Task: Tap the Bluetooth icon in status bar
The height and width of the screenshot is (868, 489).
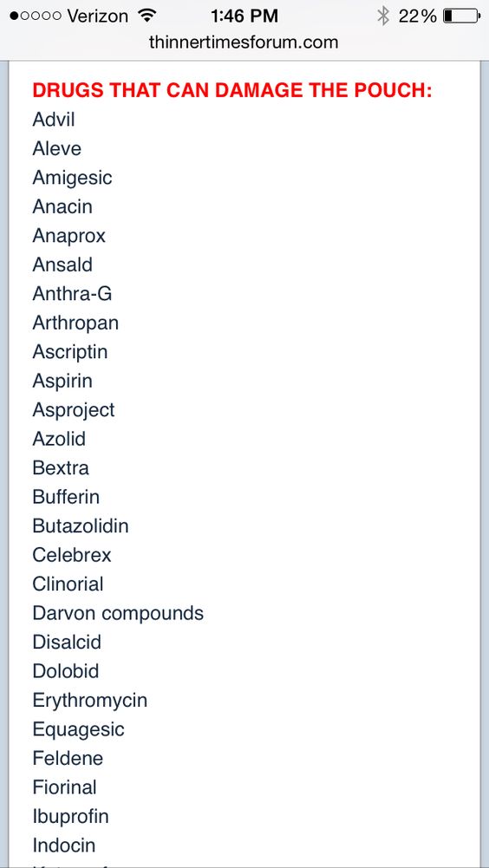Action: (382, 16)
